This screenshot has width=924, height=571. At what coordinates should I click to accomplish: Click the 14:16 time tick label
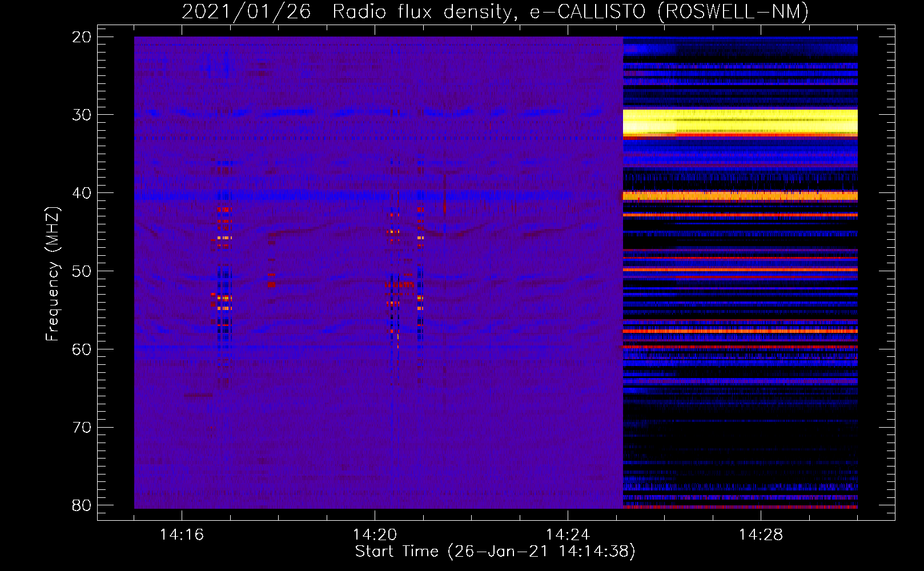click(182, 534)
